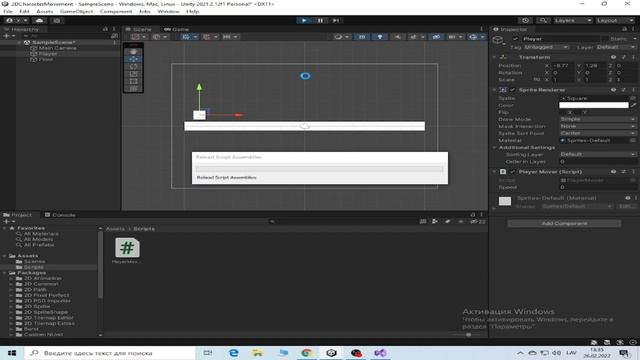This screenshot has height=360, width=640.
Task: Toggle 2D view mode in Scene
Action: coord(362,37)
